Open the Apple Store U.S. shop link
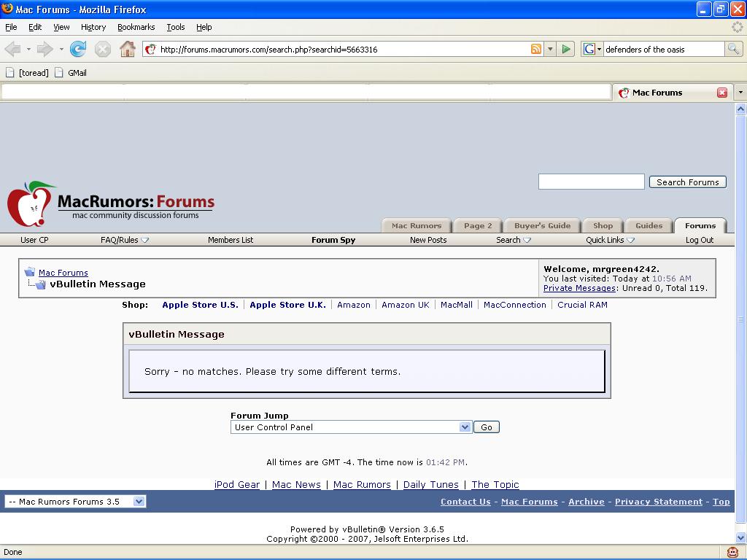Image resolution: width=747 pixels, height=560 pixels. point(200,305)
